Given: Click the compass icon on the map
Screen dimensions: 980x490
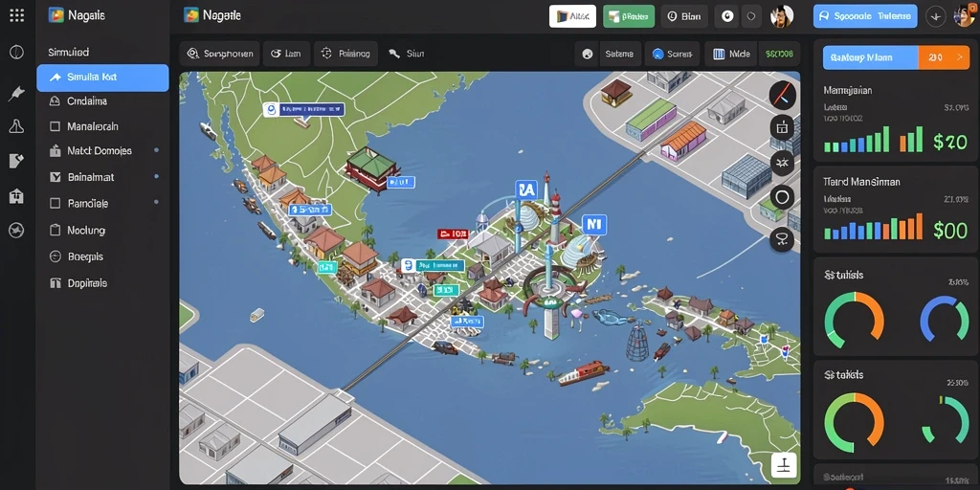Looking at the screenshot, I should pyautogui.click(x=782, y=96).
